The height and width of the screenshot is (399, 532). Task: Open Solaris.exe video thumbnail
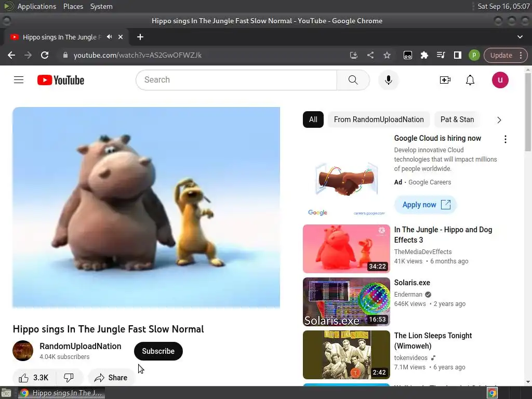(x=347, y=302)
